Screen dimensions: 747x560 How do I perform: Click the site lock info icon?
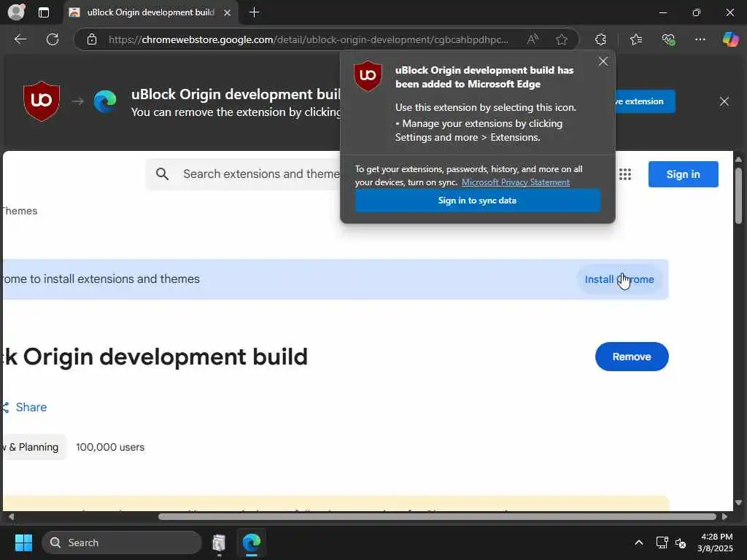(x=92, y=39)
